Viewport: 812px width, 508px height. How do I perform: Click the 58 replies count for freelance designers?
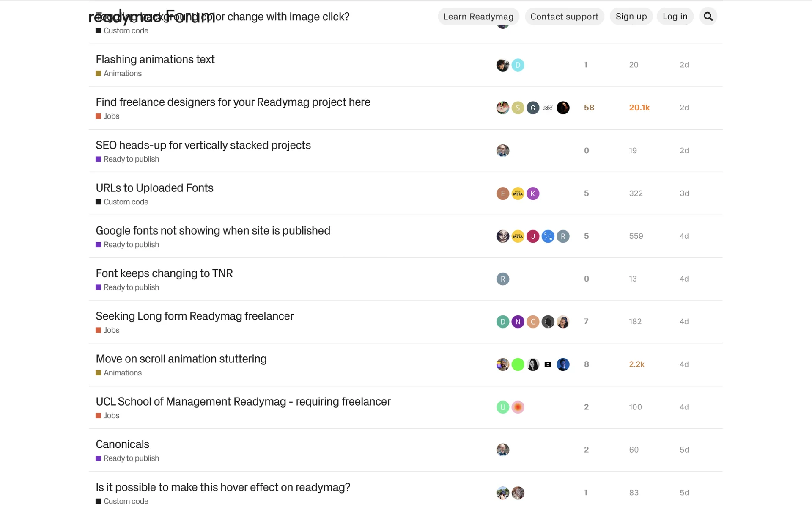coord(589,108)
